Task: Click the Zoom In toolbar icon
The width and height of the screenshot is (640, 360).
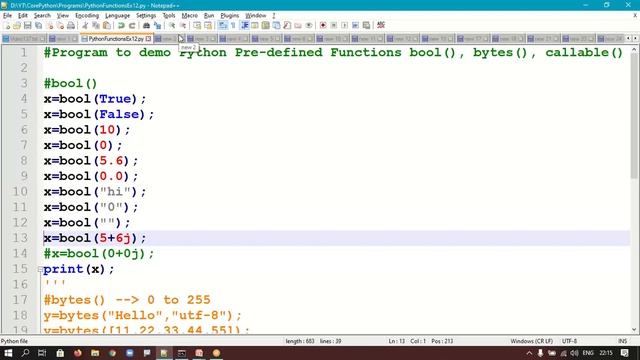Action: pos(172,25)
